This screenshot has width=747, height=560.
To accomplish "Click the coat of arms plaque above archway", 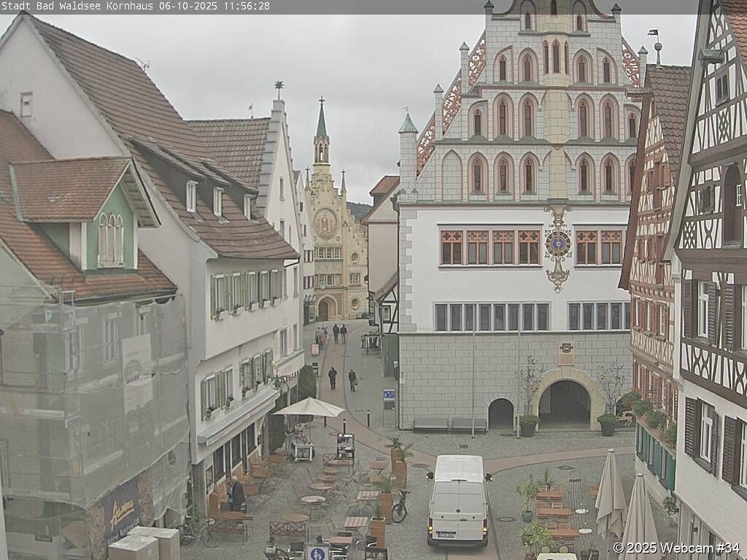I will (x=566, y=354).
